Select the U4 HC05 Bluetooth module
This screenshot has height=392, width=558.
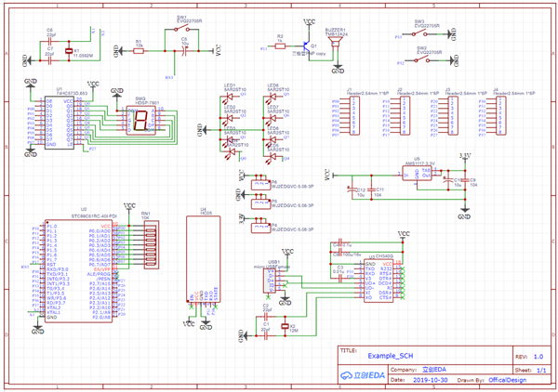pos(205,257)
